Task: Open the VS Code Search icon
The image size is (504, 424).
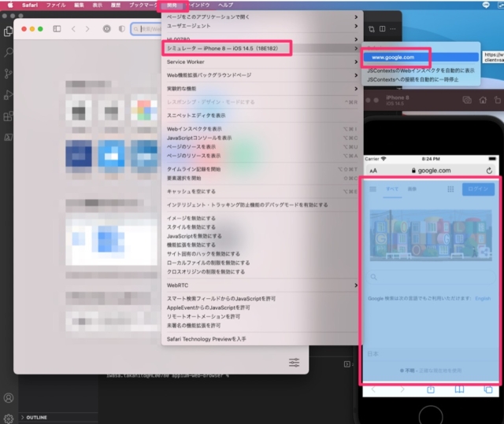Action: point(8,52)
